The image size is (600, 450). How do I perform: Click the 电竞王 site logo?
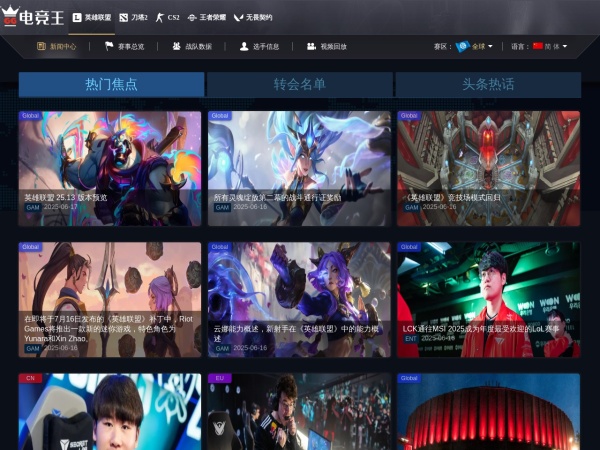(x=33, y=17)
